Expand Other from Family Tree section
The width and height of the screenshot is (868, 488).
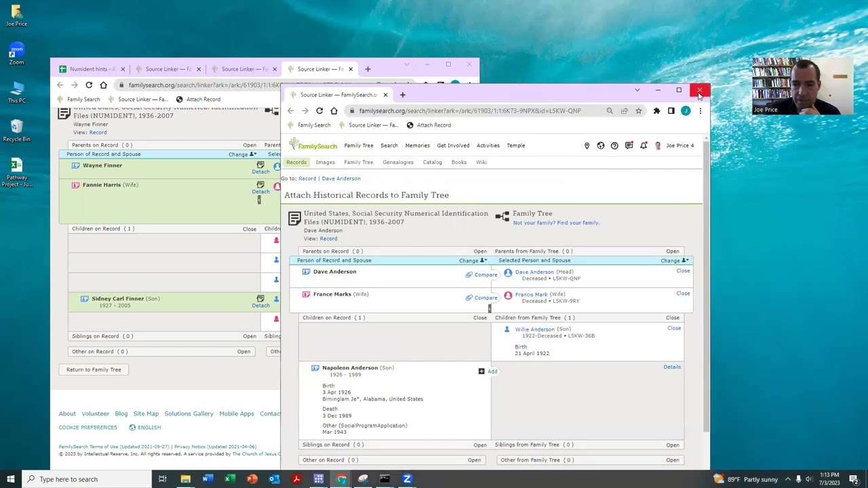673,460
